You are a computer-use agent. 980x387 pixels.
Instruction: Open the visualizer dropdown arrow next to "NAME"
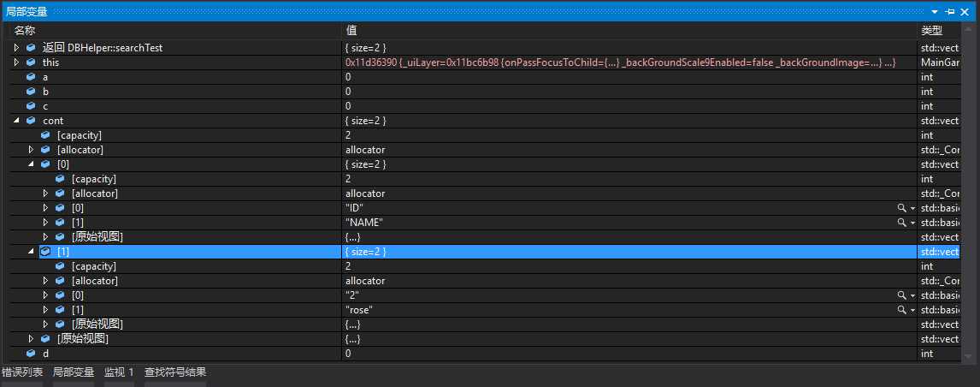pos(912,223)
